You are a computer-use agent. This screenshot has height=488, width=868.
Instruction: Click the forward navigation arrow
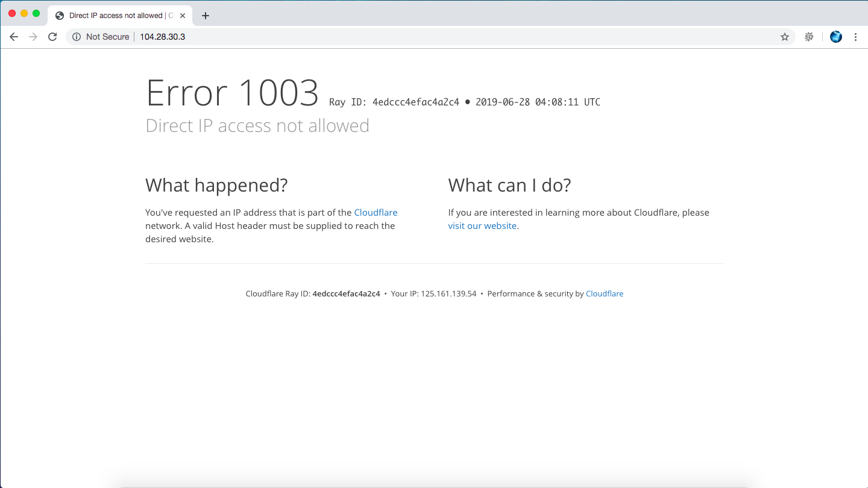(33, 37)
